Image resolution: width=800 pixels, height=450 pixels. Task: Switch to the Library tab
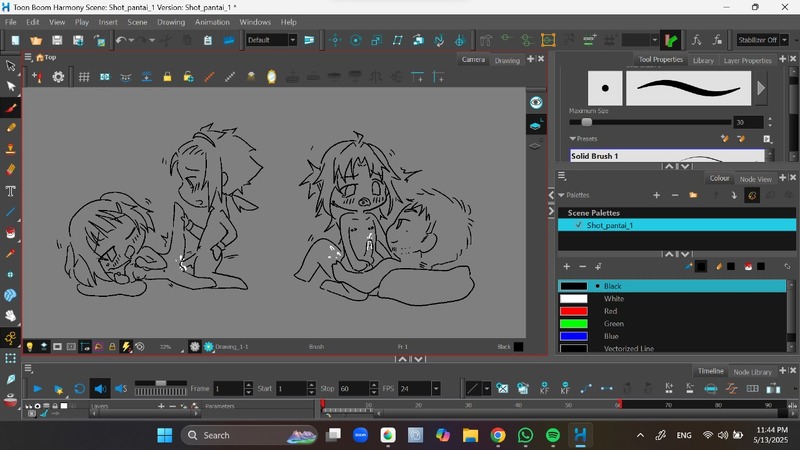(x=703, y=60)
